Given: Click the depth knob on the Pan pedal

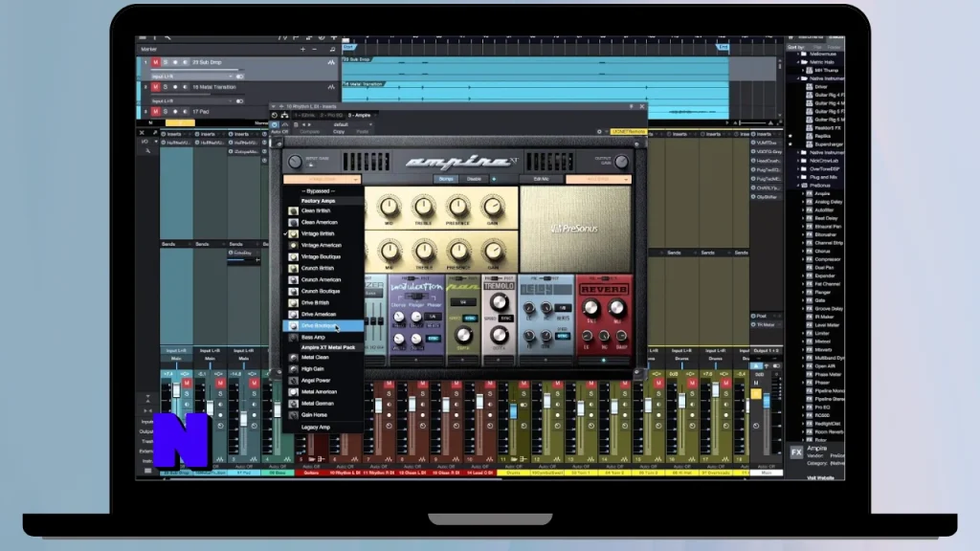Looking at the screenshot, I should tap(463, 336).
